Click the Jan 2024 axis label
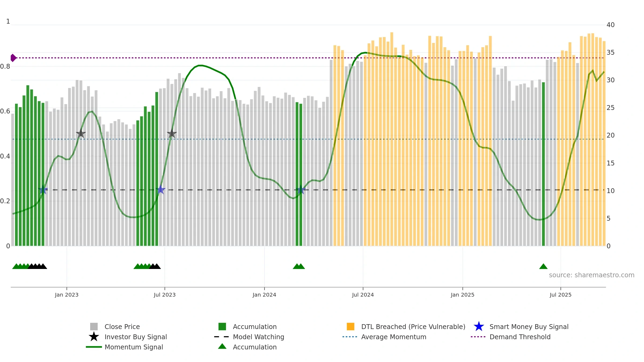Image resolution: width=644 pixels, height=362 pixels. (x=264, y=295)
